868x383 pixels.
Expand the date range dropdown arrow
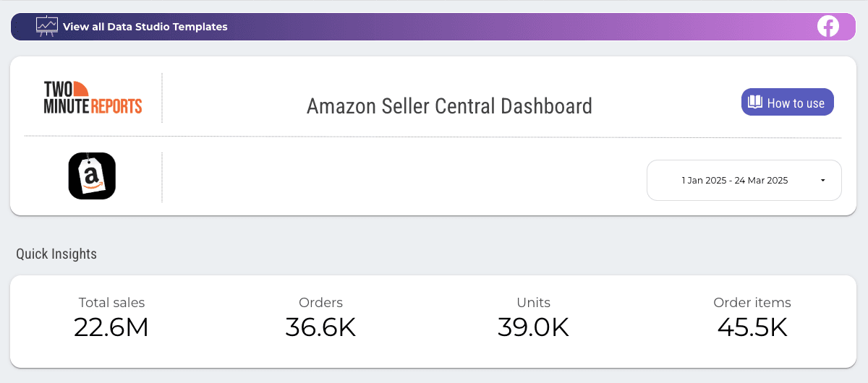coord(822,181)
